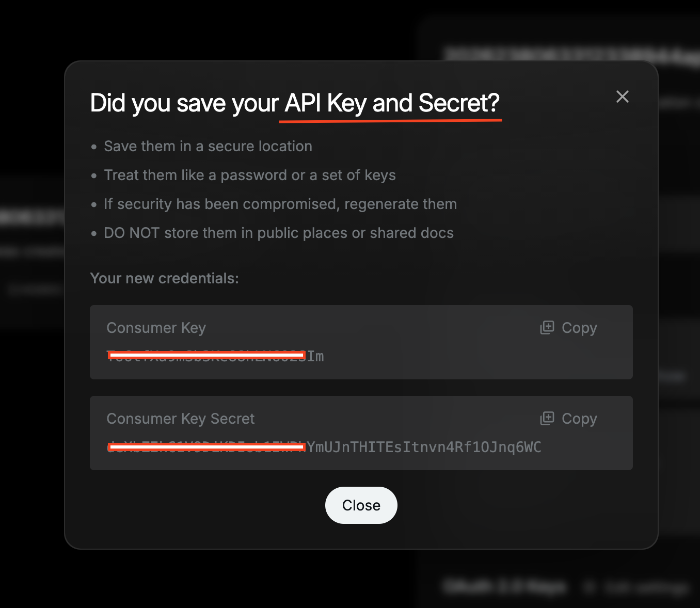Click the "Consumer Key" field label
The width and height of the screenshot is (700, 608).
(x=156, y=328)
